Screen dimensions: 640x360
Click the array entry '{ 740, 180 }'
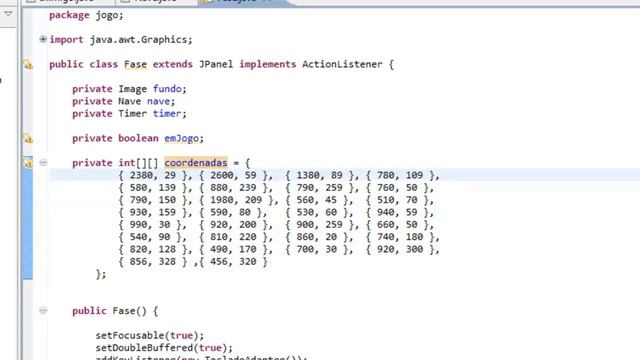click(400, 237)
